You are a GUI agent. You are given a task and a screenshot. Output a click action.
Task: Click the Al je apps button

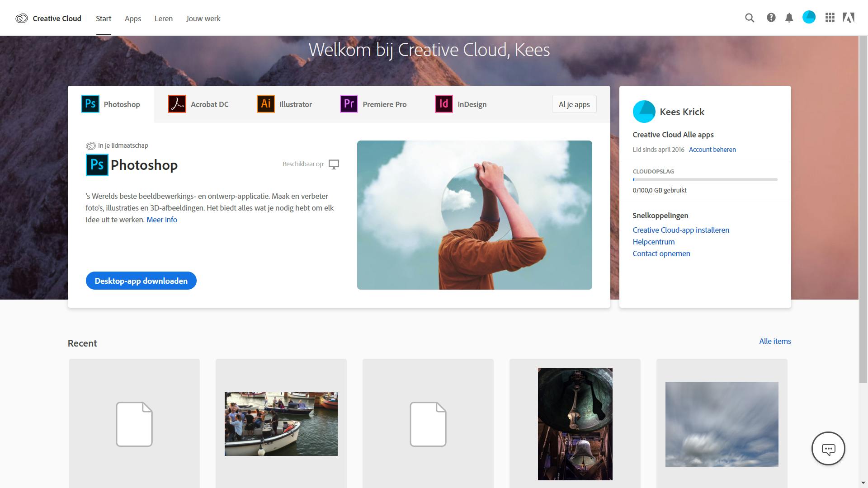[574, 104]
